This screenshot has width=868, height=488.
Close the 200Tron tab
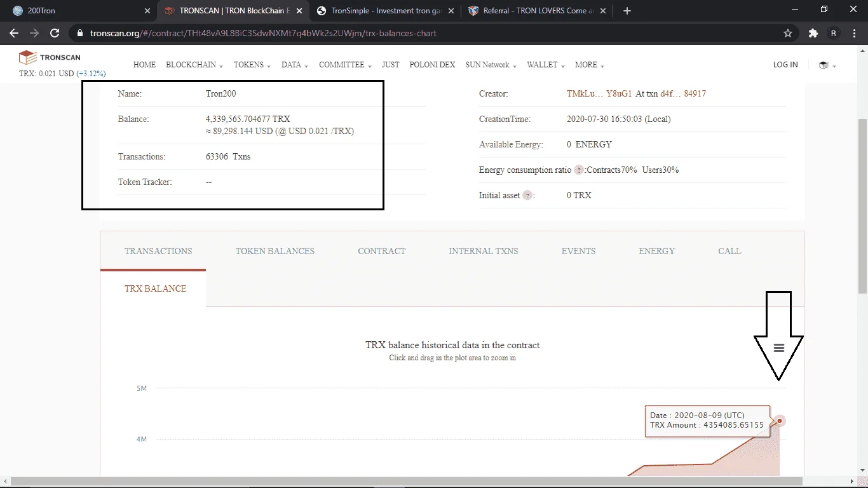click(x=147, y=11)
